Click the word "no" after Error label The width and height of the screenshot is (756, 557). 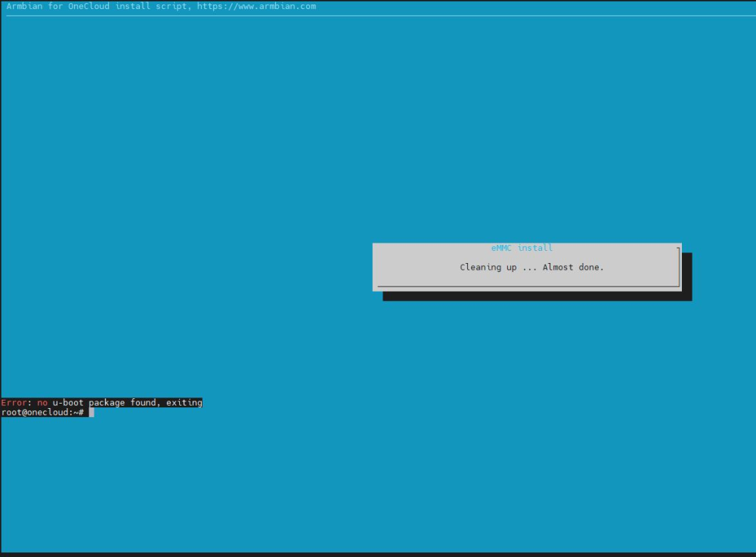point(42,403)
